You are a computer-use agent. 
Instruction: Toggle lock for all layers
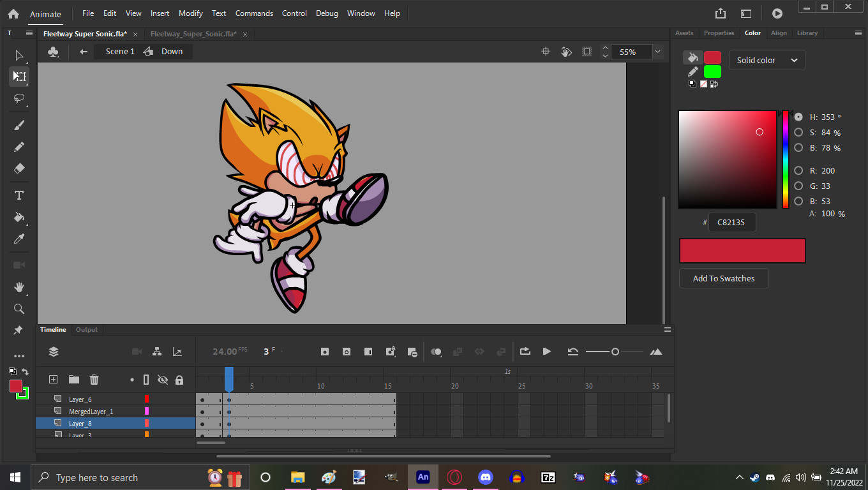pyautogui.click(x=179, y=380)
